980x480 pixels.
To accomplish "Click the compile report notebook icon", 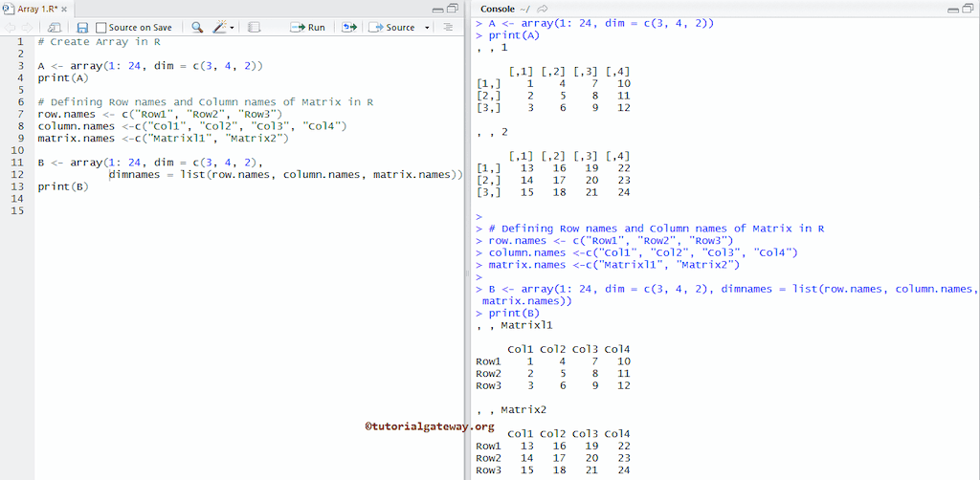I will pos(254,28).
